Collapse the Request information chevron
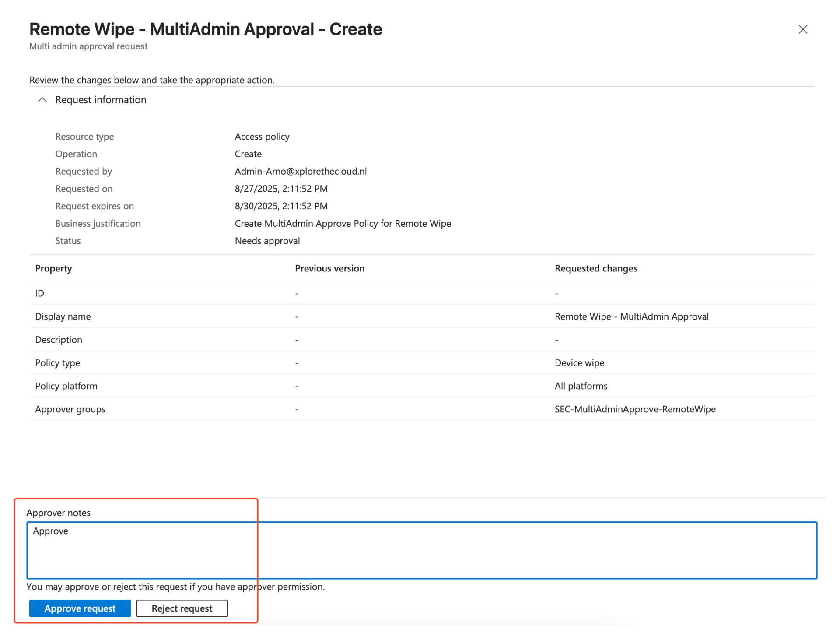Image resolution: width=840 pixels, height=640 pixels. [x=42, y=100]
